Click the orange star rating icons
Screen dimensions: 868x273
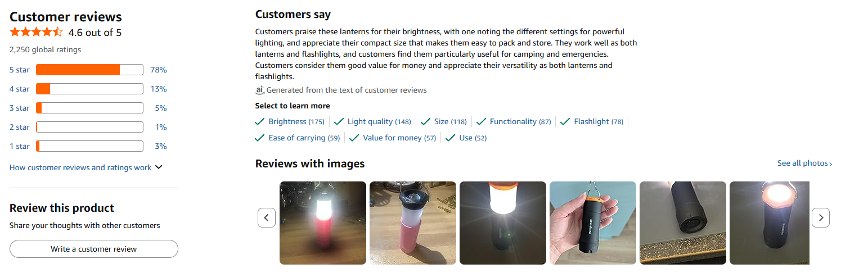point(37,32)
